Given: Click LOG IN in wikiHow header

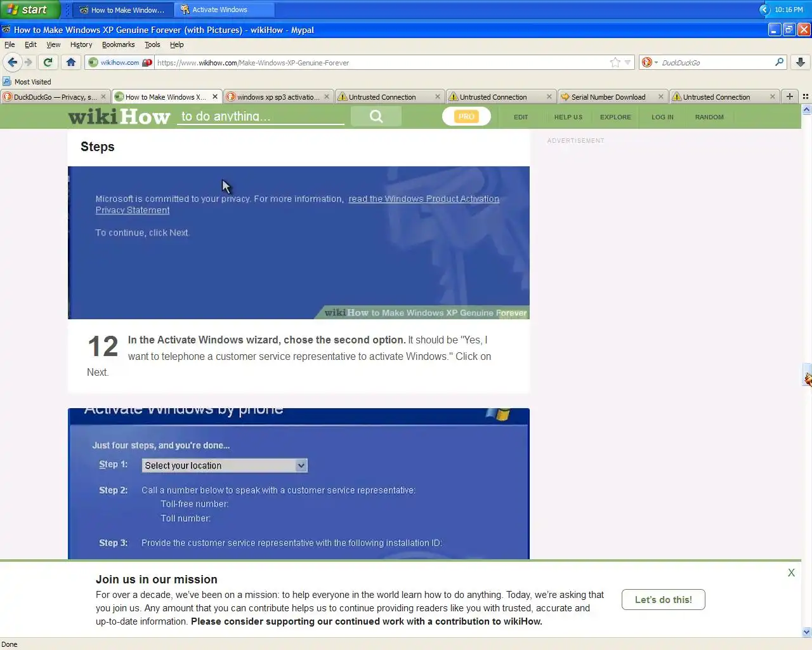Looking at the screenshot, I should tap(662, 117).
